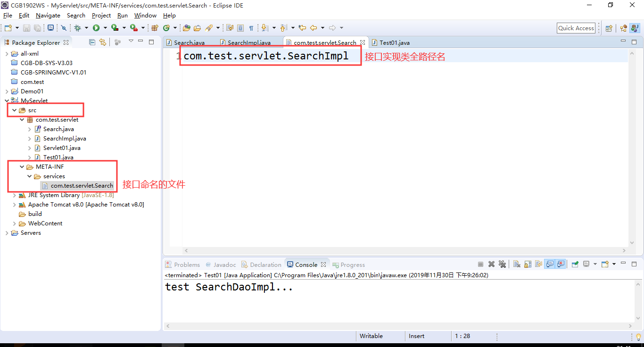
Task: Expand the JRE System Library node
Action: [15, 195]
